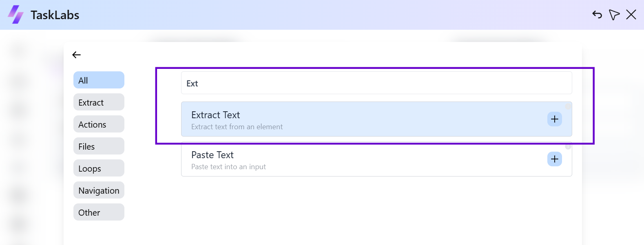
Task: Add Paste Text using its plus icon
Action: (x=554, y=159)
